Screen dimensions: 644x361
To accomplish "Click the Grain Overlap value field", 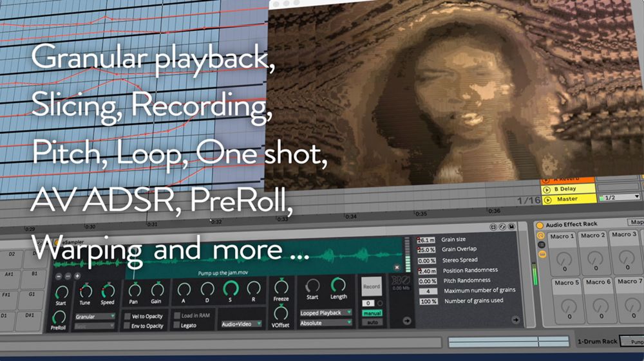I will [427, 250].
